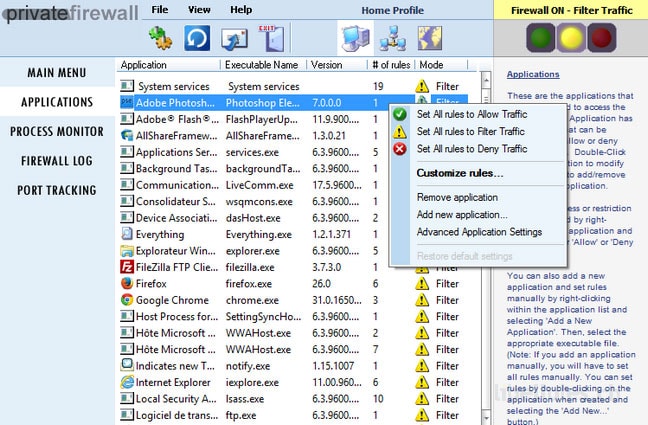Viewport: 648px width, 425px height.
Task: Select the Office network profile icon
Action: 393,38
